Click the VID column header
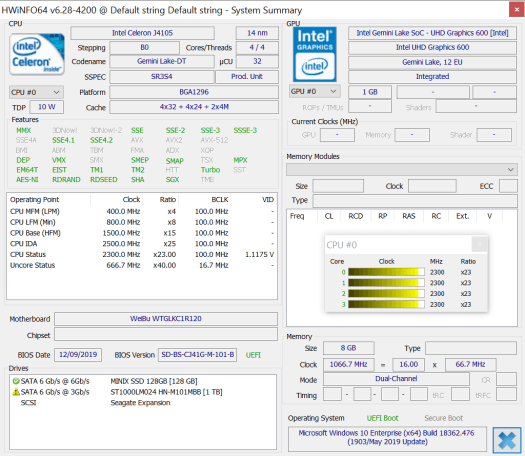This screenshot has height=456, width=525. click(254, 200)
